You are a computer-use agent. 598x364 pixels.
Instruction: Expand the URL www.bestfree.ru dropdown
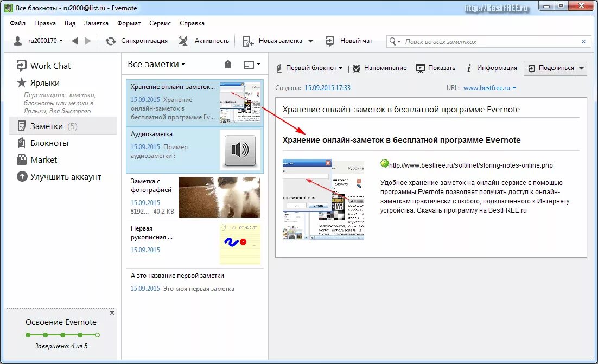pos(514,88)
